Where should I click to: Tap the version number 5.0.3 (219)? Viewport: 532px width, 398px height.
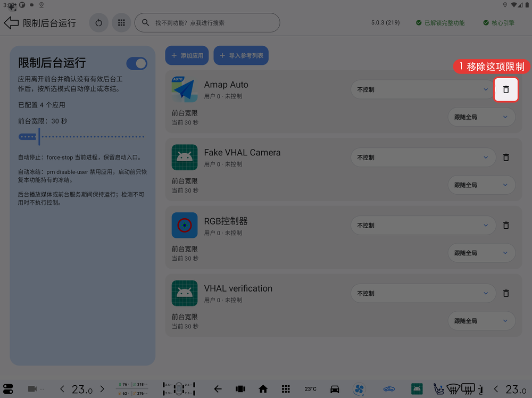tap(385, 23)
